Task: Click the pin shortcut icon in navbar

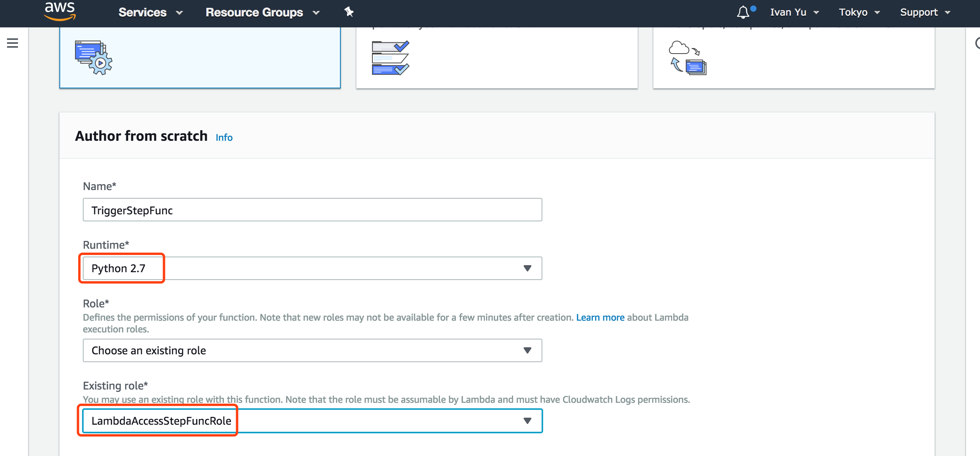Action: (349, 12)
